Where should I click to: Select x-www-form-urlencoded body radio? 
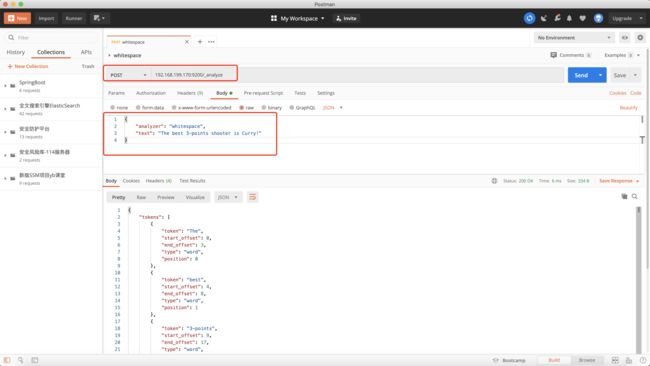(x=174, y=107)
